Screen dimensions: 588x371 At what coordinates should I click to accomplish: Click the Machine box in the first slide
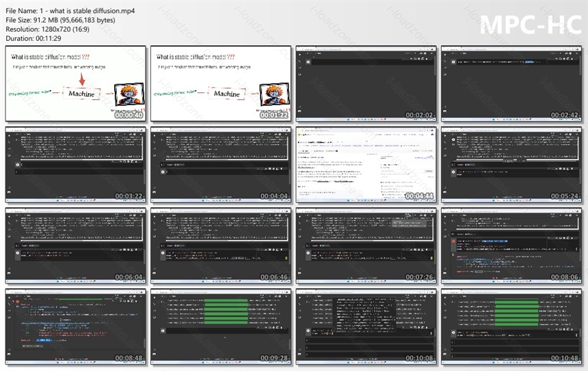pos(81,94)
